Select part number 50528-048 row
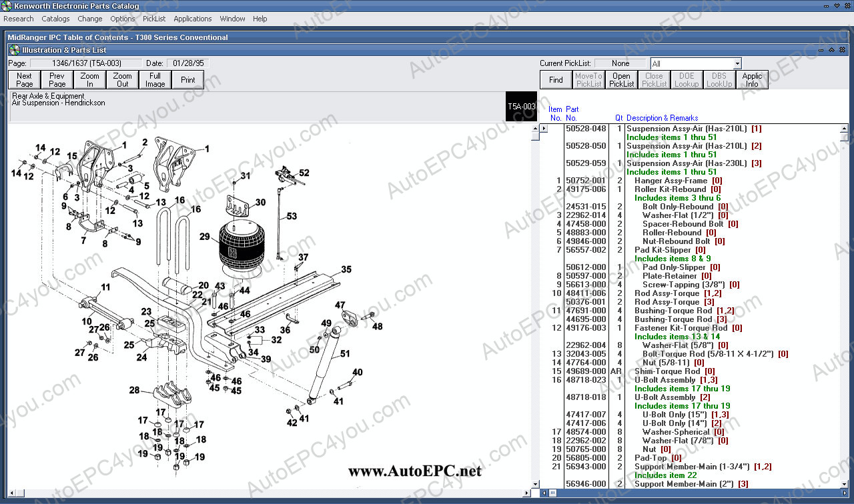The image size is (854, 504). (586, 129)
